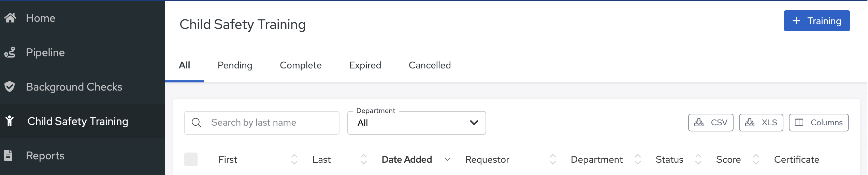The height and width of the screenshot is (175, 868).
Task: Sort the table by Status column
Action: pos(698,159)
